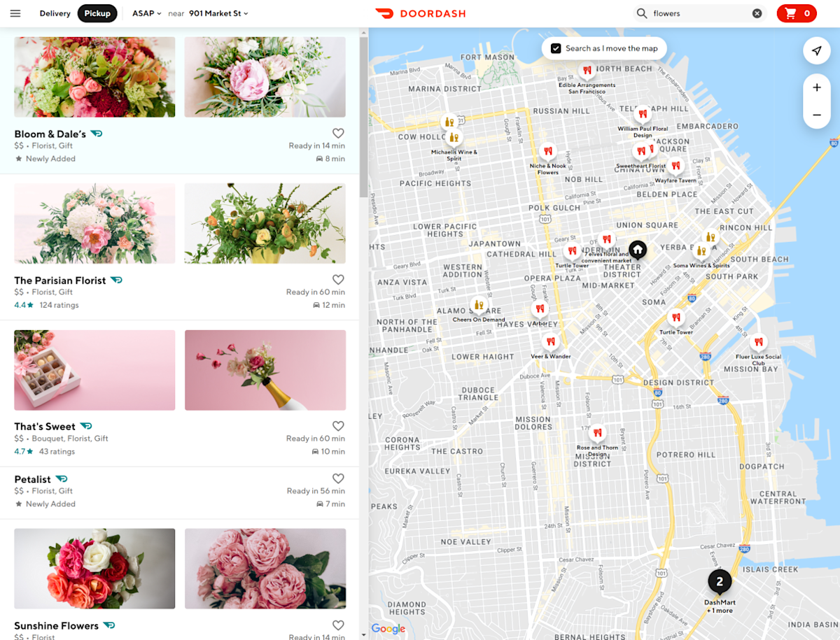The height and width of the screenshot is (640, 840).
Task: Select the Pickup mode
Action: click(x=97, y=13)
